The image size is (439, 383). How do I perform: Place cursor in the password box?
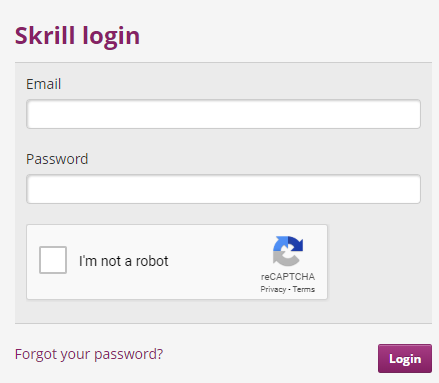[223, 189]
